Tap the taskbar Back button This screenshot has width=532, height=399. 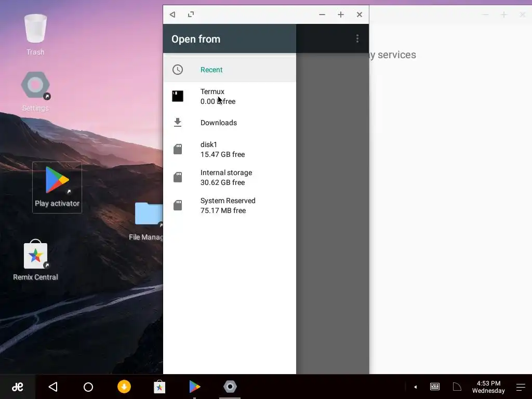coord(53,387)
